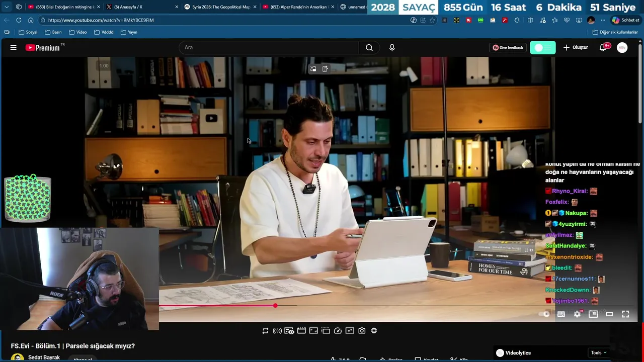Open the Vdddd bookmarks folder
644x362 pixels.
(x=103, y=32)
